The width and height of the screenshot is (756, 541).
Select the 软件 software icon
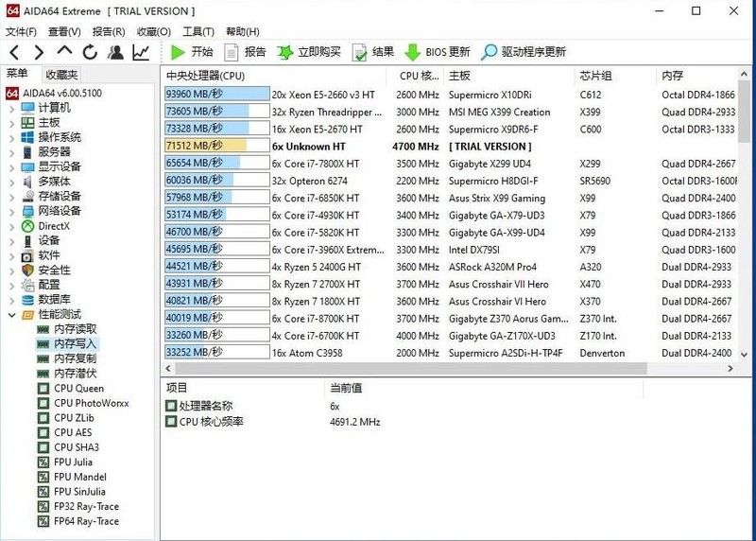click(27, 255)
